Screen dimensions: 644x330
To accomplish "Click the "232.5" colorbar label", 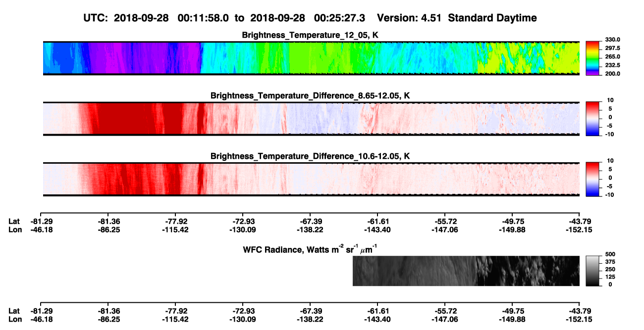I will [x=613, y=65].
